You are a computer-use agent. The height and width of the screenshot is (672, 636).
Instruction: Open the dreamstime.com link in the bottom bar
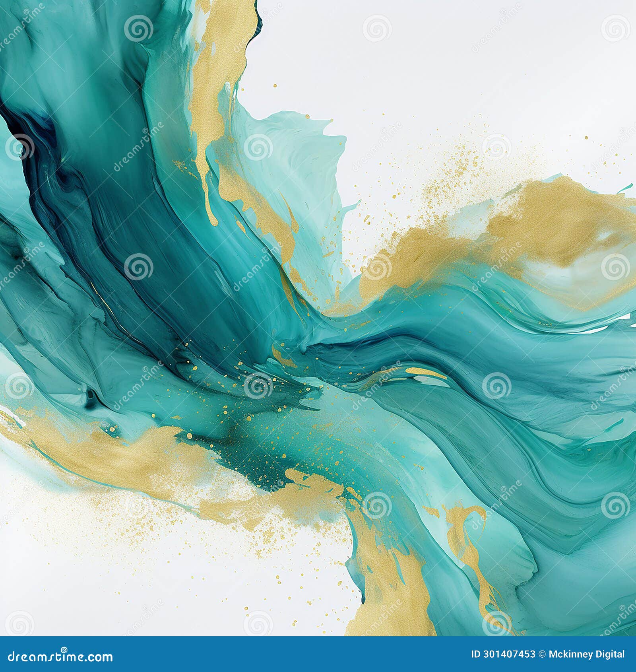(60, 657)
